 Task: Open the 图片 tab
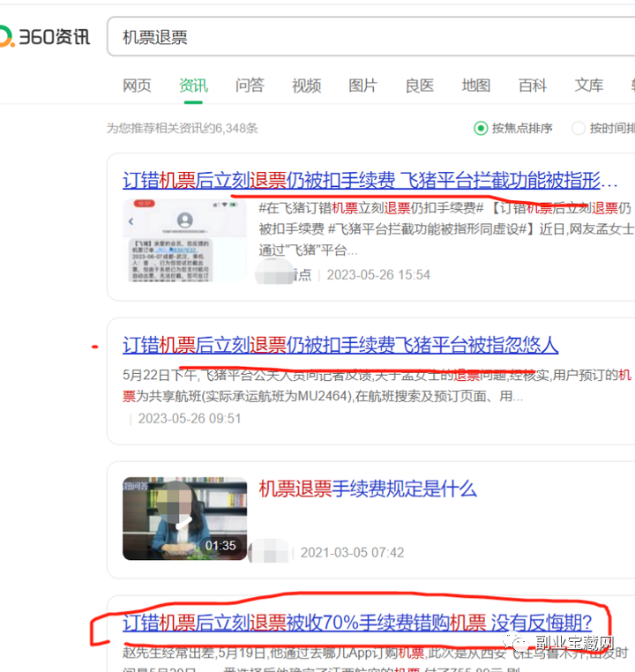click(x=362, y=86)
